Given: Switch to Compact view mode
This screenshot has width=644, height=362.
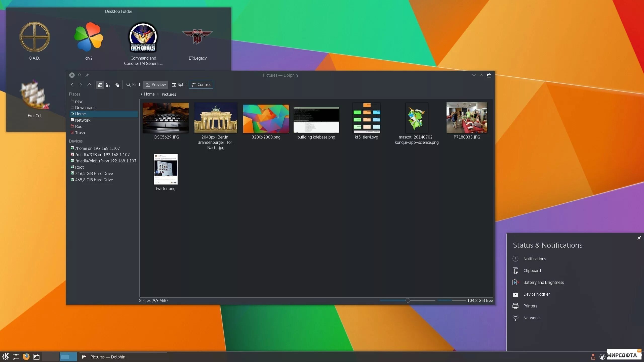Looking at the screenshot, I should pyautogui.click(x=108, y=85).
